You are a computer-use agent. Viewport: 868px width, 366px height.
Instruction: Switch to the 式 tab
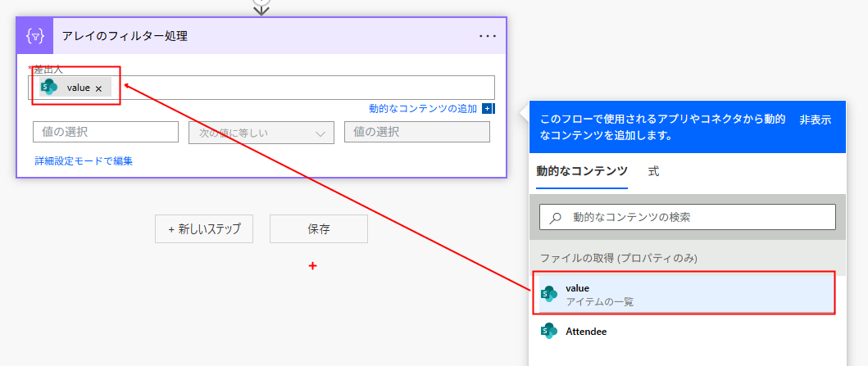654,171
